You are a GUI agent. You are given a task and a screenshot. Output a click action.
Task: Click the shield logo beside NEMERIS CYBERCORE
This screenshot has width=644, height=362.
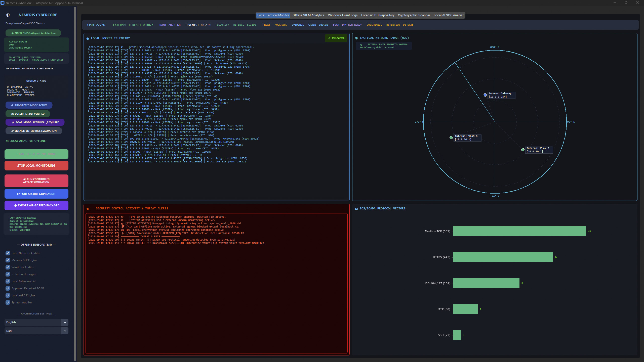pyautogui.click(x=8, y=15)
